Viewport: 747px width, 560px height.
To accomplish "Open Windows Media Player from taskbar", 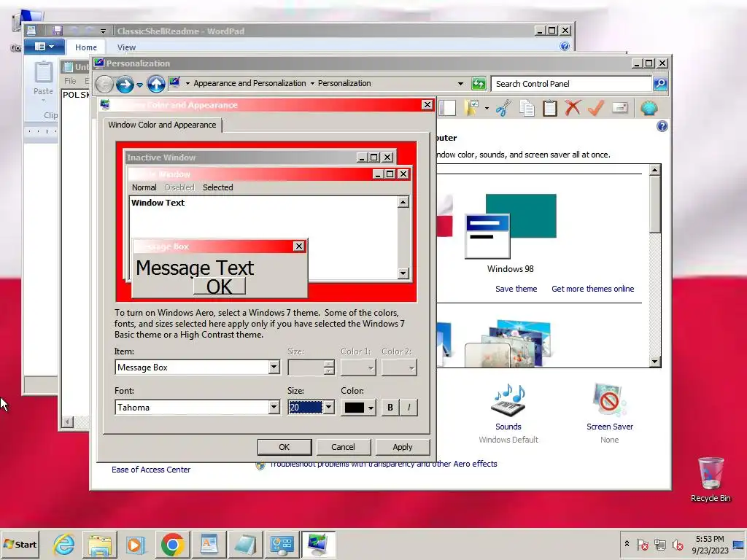I will (x=136, y=544).
